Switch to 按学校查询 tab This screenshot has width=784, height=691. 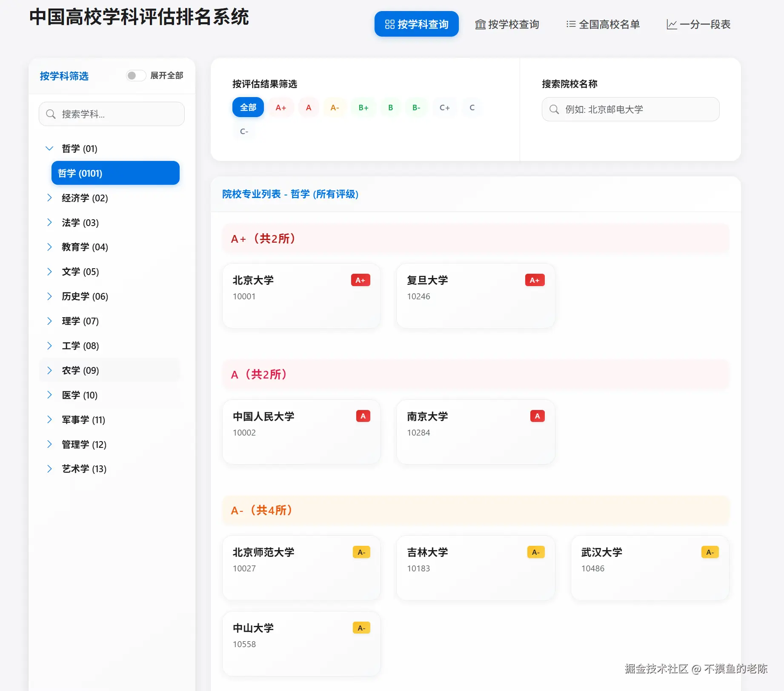(507, 24)
